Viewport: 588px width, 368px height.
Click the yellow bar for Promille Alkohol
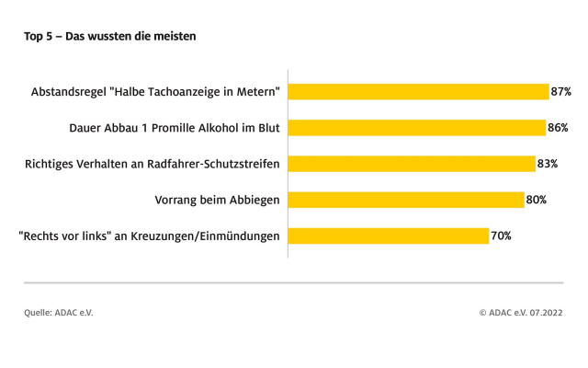coord(416,128)
